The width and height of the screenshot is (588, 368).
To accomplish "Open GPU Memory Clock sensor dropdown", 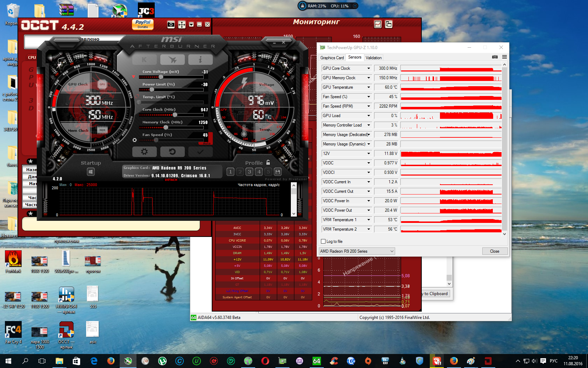I will pyautogui.click(x=369, y=78).
